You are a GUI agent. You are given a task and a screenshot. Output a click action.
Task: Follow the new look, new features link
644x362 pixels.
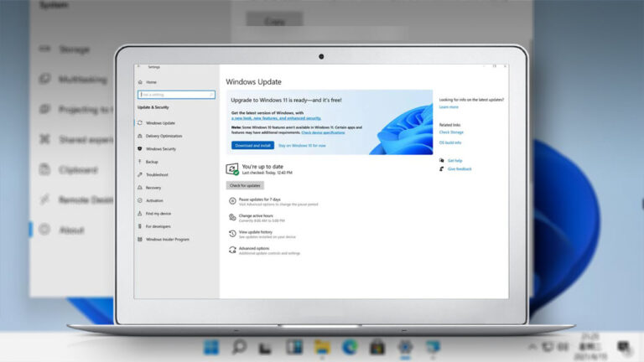pyautogui.click(x=276, y=118)
